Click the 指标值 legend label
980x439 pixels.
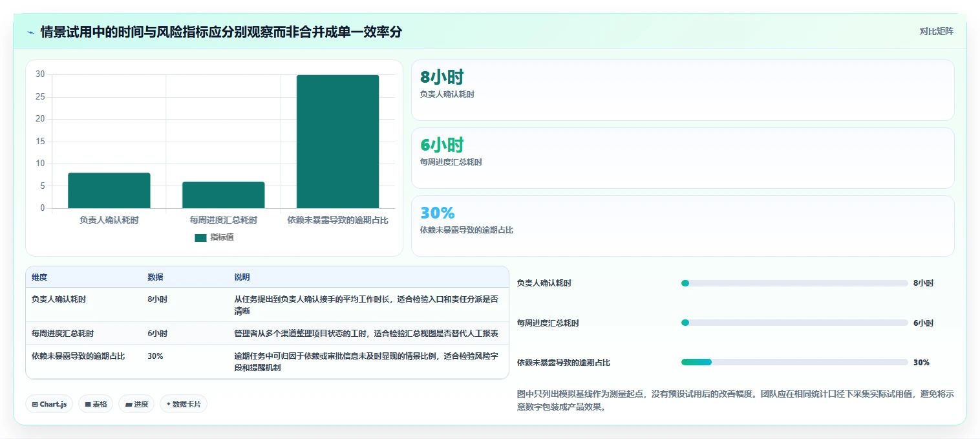pos(222,237)
